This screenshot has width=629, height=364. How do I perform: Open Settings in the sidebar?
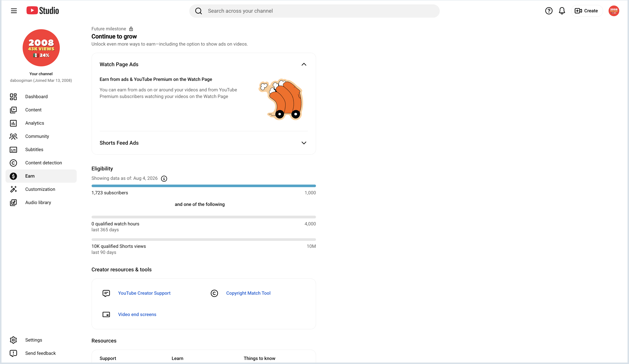point(41,340)
